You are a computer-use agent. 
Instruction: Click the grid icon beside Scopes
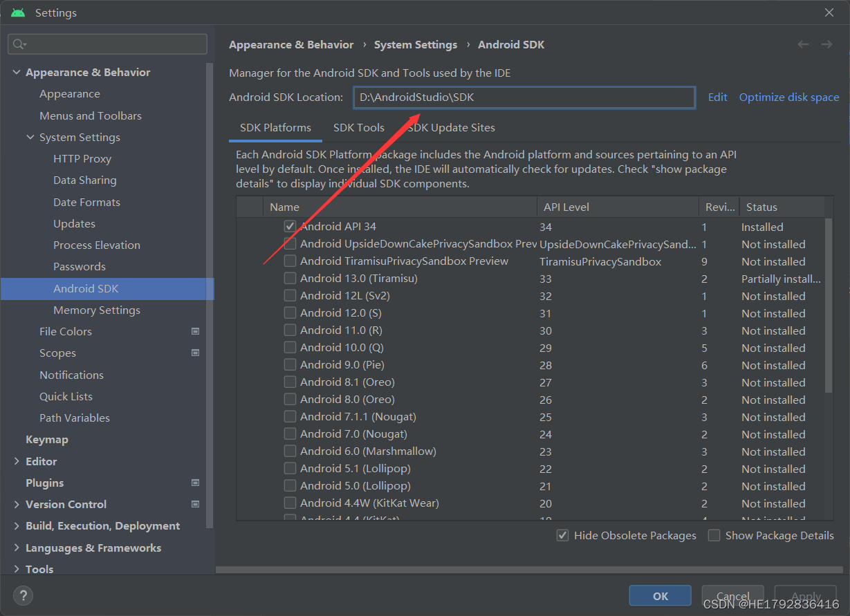(x=194, y=353)
